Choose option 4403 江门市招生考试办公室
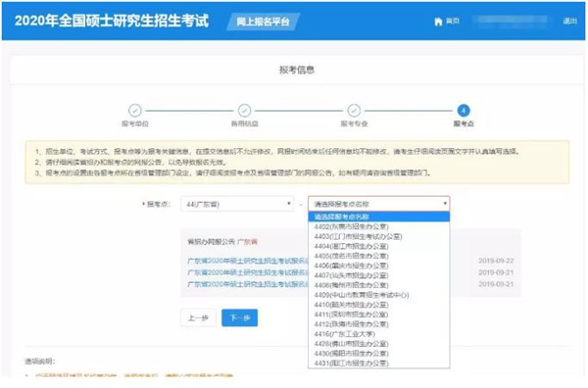The height and width of the screenshot is (388, 588). click(x=378, y=236)
